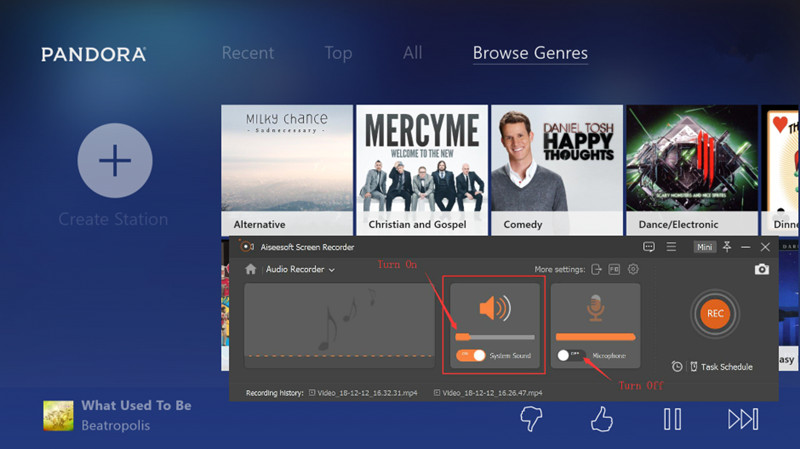This screenshot has width=800, height=449.
Task: Open the recorder hamburger menu
Action: tap(671, 247)
